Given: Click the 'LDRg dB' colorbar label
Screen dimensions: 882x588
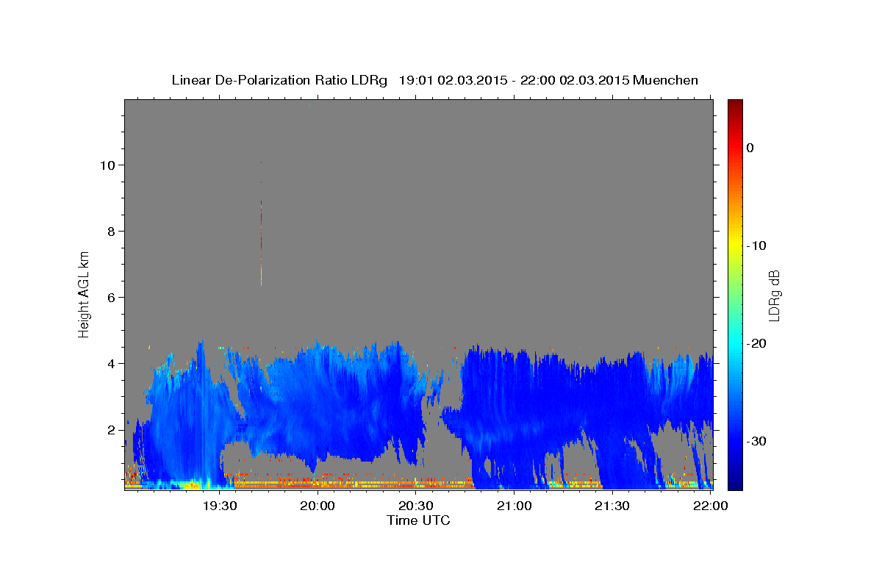Looking at the screenshot, I should tap(773, 295).
